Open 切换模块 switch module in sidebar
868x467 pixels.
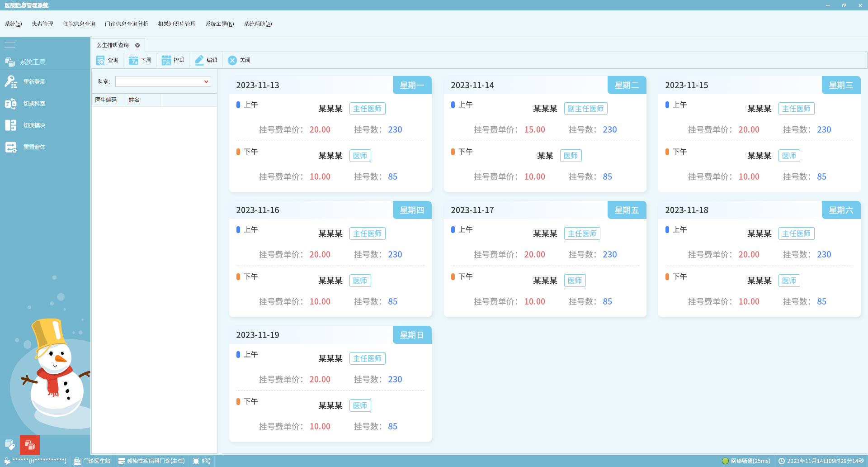coord(11,125)
